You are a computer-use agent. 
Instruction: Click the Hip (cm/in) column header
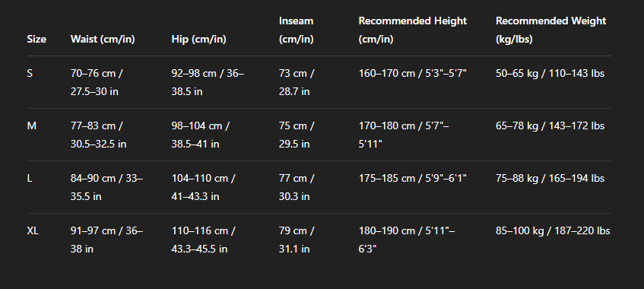pos(198,39)
